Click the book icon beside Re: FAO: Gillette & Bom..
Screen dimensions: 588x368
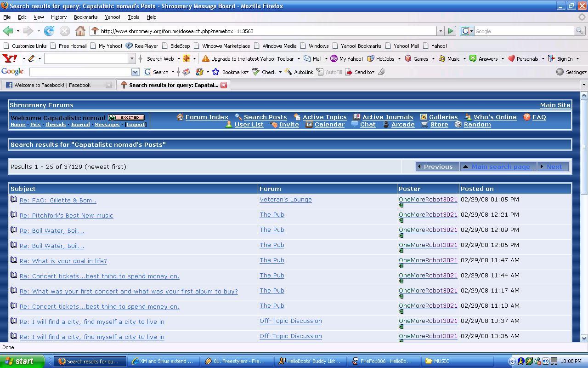(x=14, y=200)
